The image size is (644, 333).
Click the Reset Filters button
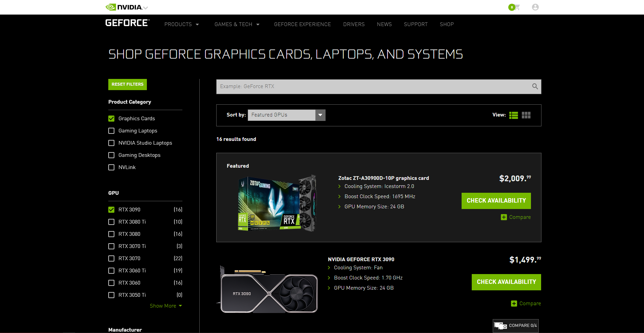point(128,84)
